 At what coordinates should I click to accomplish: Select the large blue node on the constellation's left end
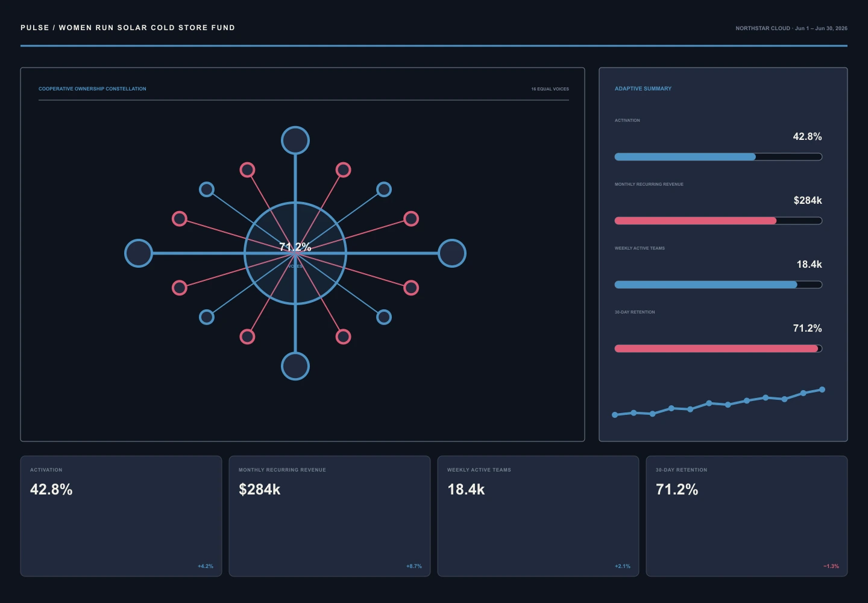coord(139,253)
